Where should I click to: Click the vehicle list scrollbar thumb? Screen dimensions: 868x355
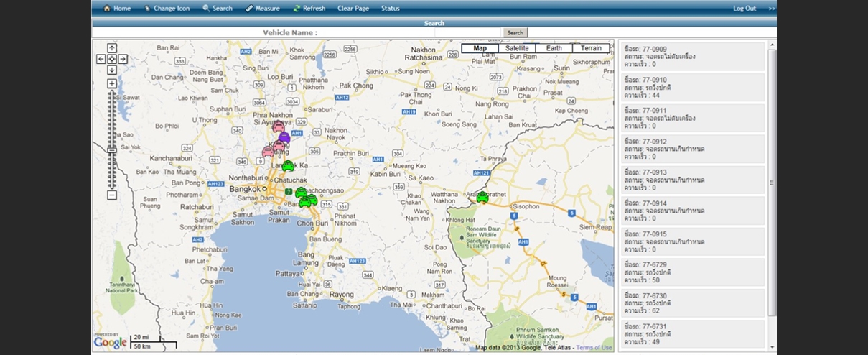tap(773, 183)
